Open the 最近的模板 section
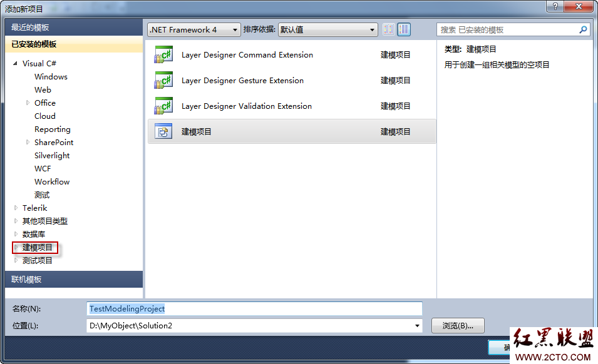Viewport: 598px width, 364px height. pos(74,28)
